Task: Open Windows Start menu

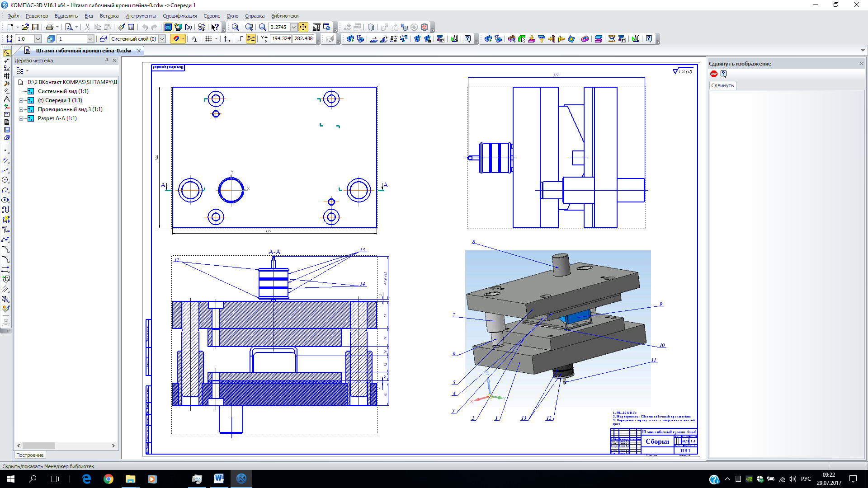Action: [11, 479]
